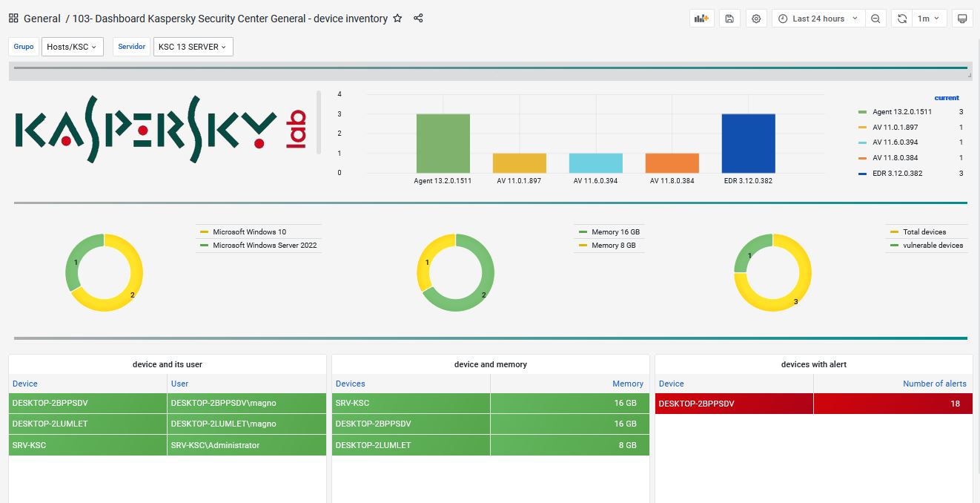Zoom out the time range
Image resolution: width=980 pixels, height=503 pixels.
(875, 19)
